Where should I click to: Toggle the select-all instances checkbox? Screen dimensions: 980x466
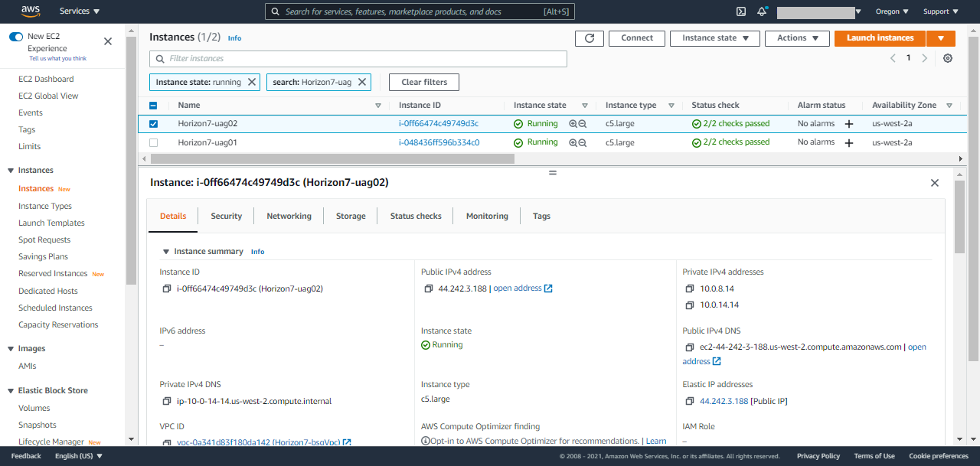click(153, 105)
